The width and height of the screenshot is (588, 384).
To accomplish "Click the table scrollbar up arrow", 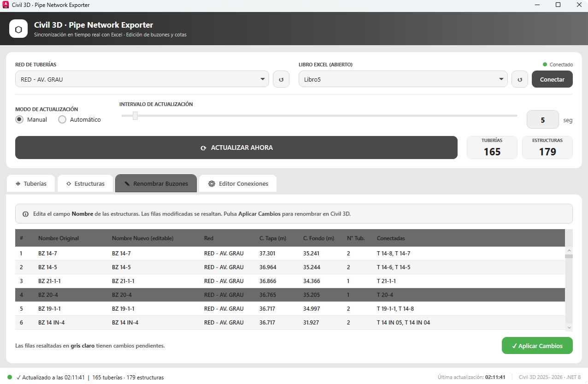I will click(x=569, y=250).
